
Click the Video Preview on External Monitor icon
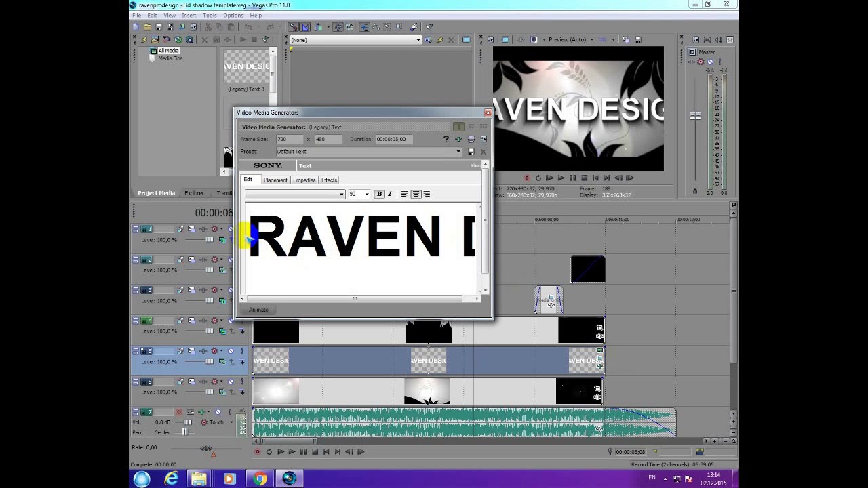coord(506,39)
